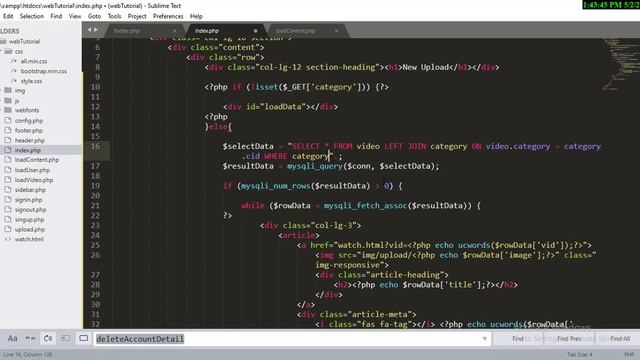The height and width of the screenshot is (360, 640).
Task: Open the Selection menu
Action: tap(31, 16)
